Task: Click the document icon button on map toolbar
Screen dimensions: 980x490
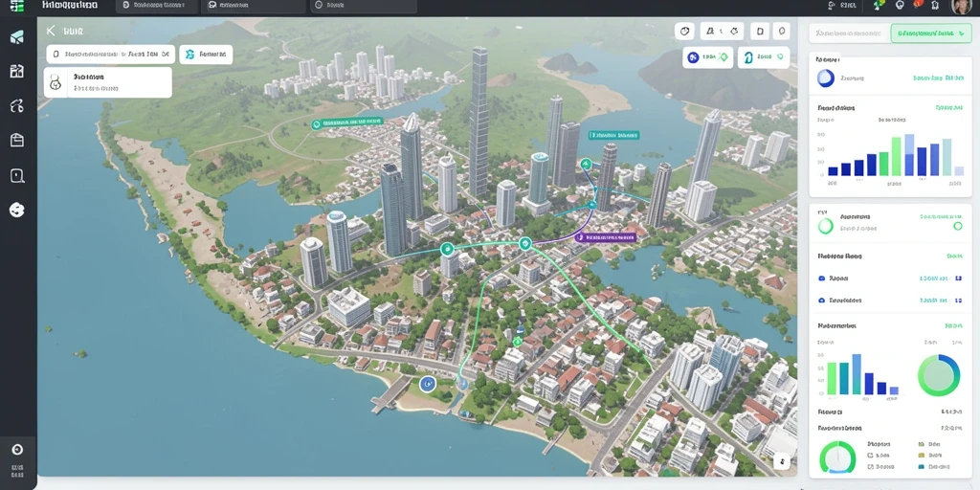Action: pyautogui.click(x=759, y=31)
